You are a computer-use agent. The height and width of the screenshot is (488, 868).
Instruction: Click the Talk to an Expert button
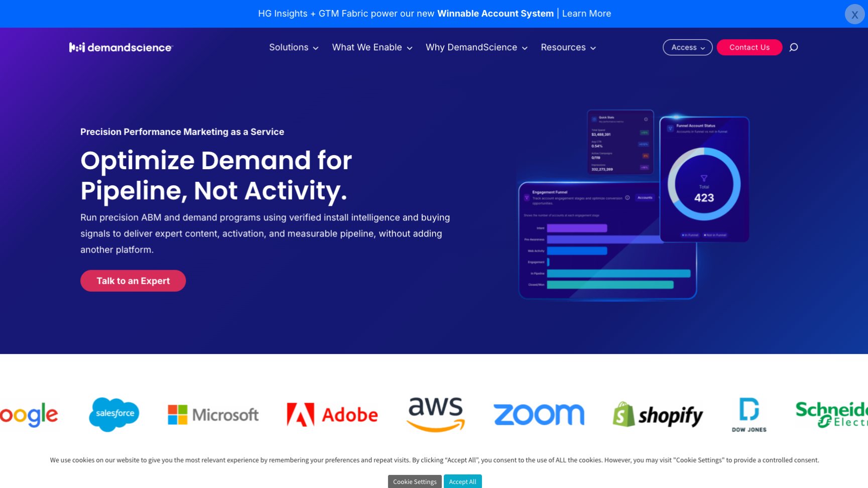click(x=133, y=281)
